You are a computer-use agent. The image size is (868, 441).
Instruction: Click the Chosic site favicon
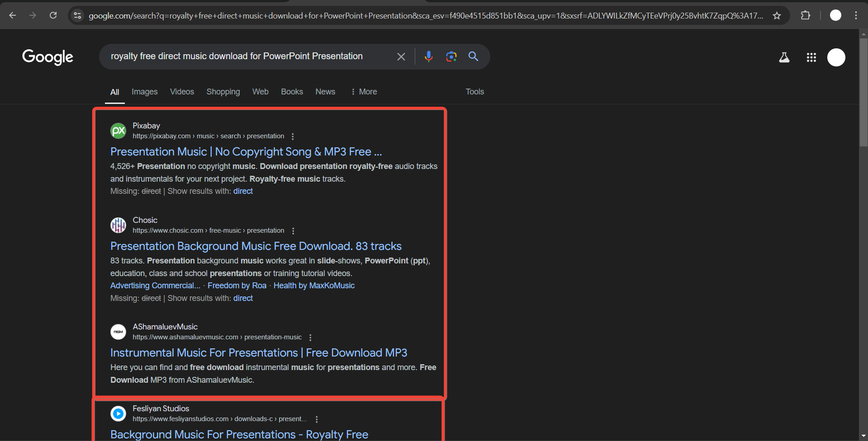(x=118, y=225)
